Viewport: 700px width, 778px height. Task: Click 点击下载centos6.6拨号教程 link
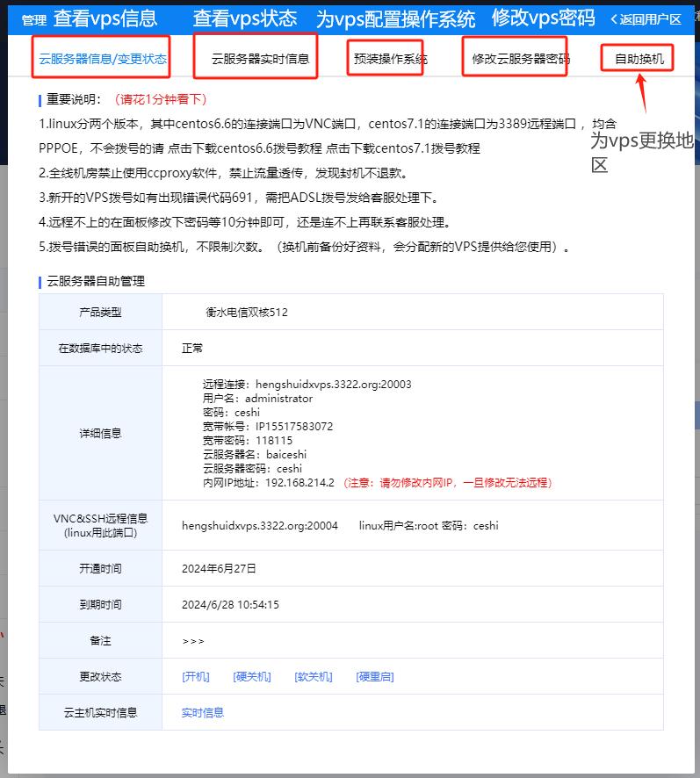(245, 148)
